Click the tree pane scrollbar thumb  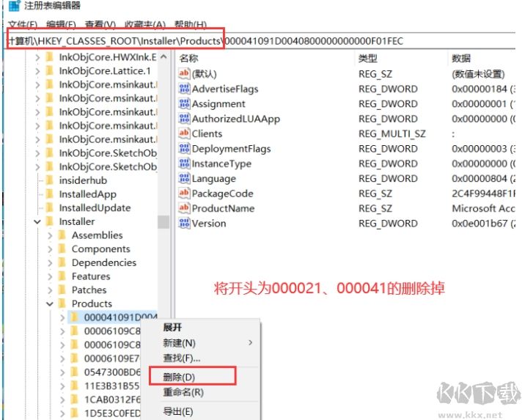click(x=163, y=222)
